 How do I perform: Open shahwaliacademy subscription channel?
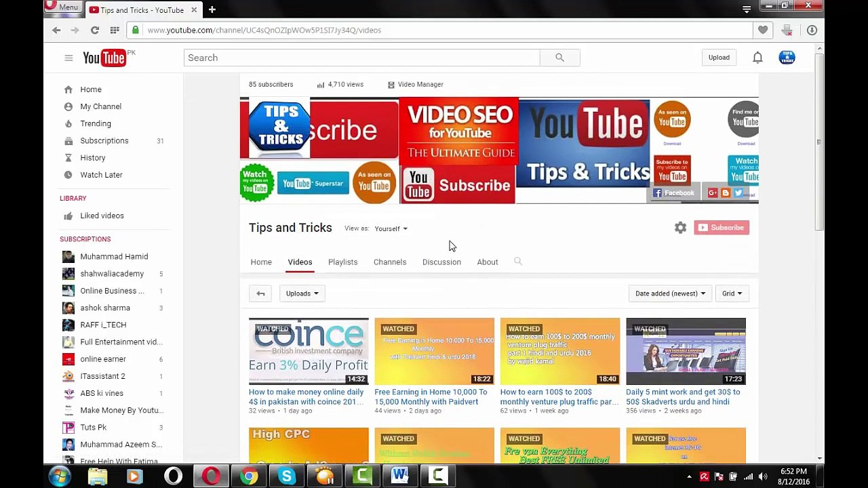[112, 274]
